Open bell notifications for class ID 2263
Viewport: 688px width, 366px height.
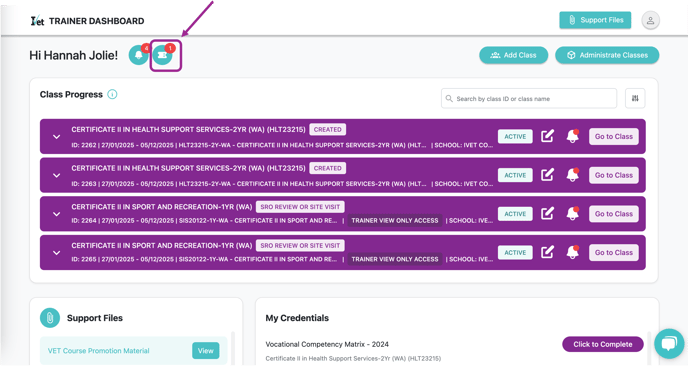click(573, 175)
